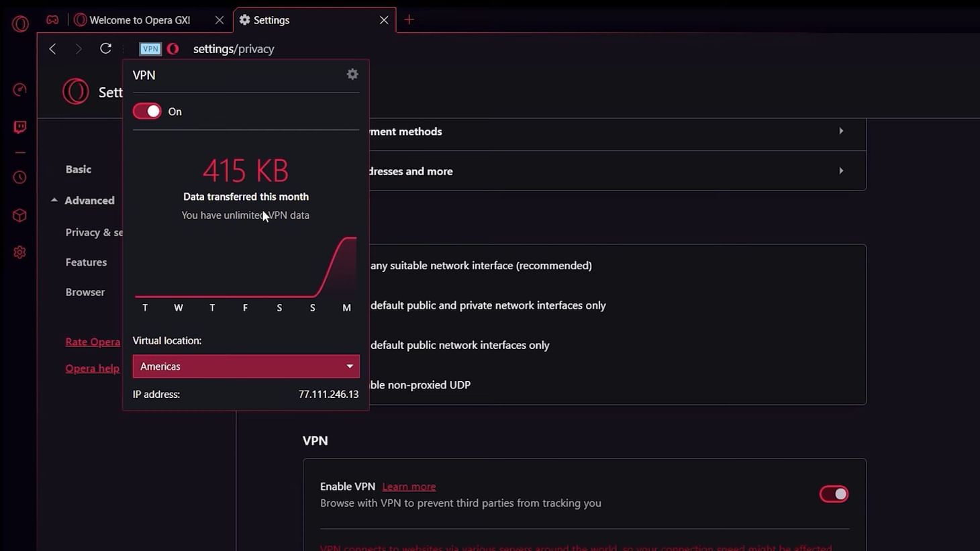Click the reload page button
The image size is (980, 551).
tap(105, 48)
